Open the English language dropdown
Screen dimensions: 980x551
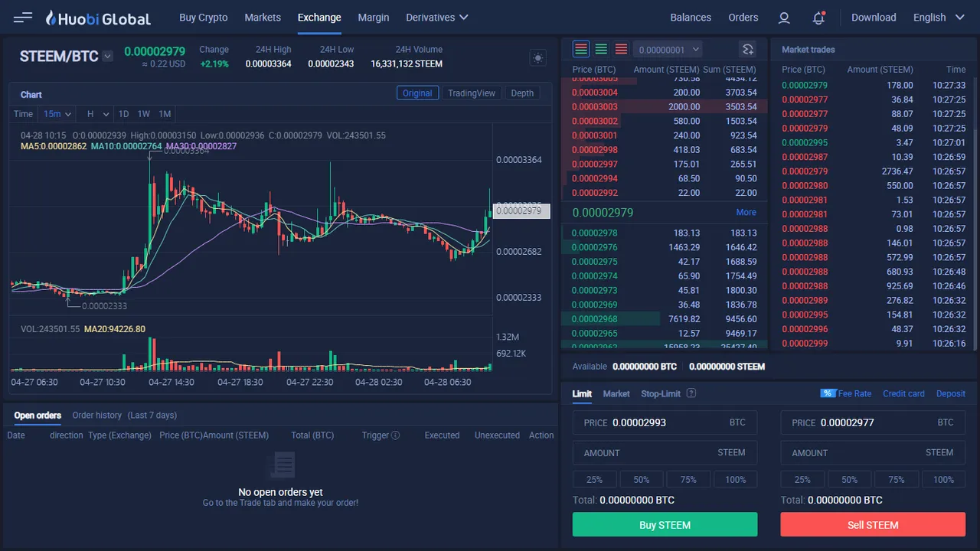pos(939,17)
